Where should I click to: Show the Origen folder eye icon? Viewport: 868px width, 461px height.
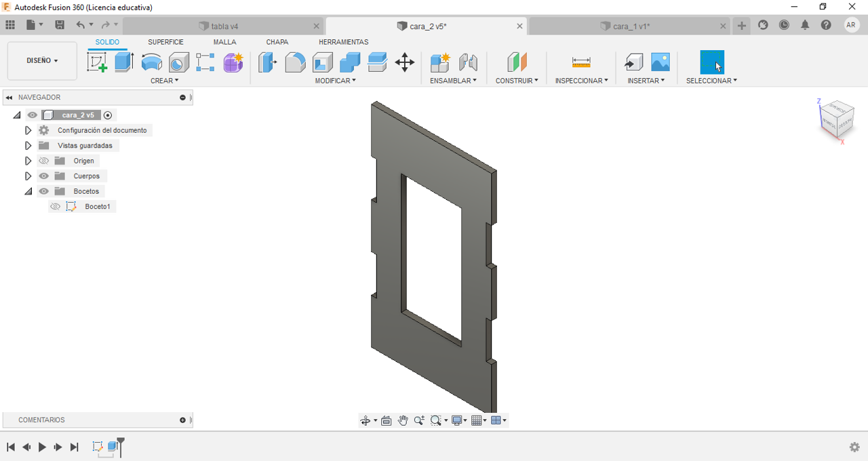pyautogui.click(x=44, y=161)
